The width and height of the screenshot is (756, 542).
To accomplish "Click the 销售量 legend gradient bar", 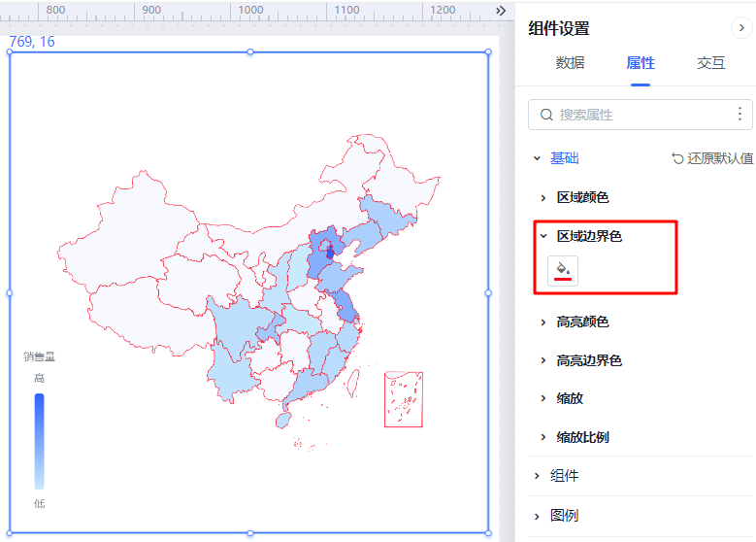I will [40, 441].
